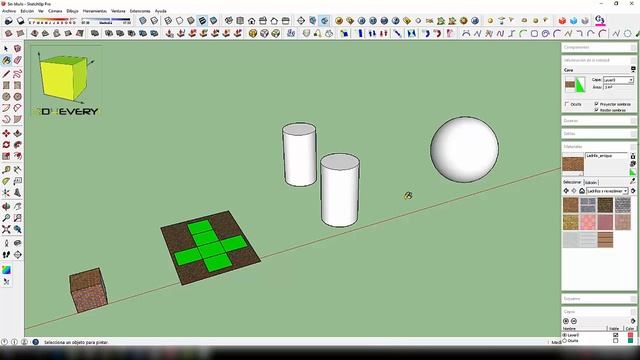This screenshot has width=640, height=360.
Task: Pick the Offset tool
Action: (17, 156)
